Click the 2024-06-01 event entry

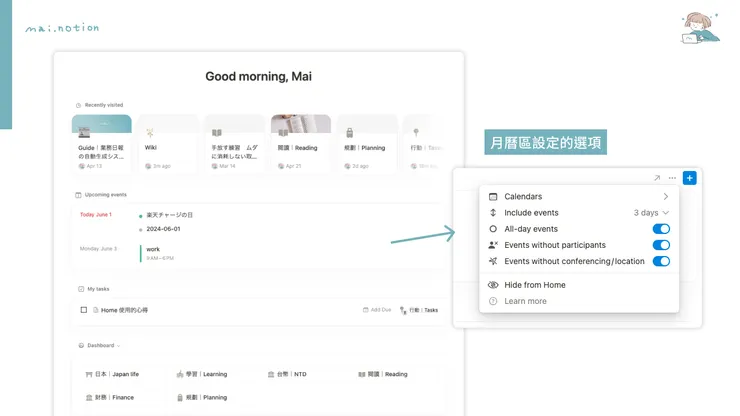coord(163,229)
